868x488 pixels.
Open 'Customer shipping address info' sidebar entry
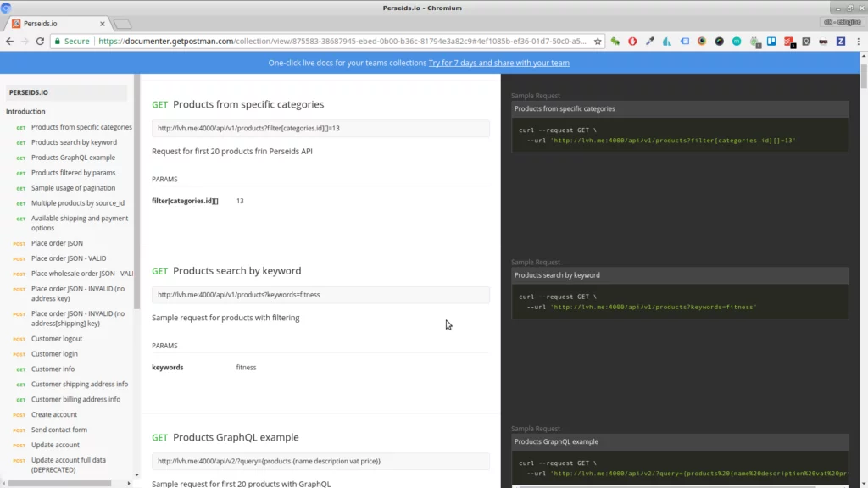pos(79,384)
